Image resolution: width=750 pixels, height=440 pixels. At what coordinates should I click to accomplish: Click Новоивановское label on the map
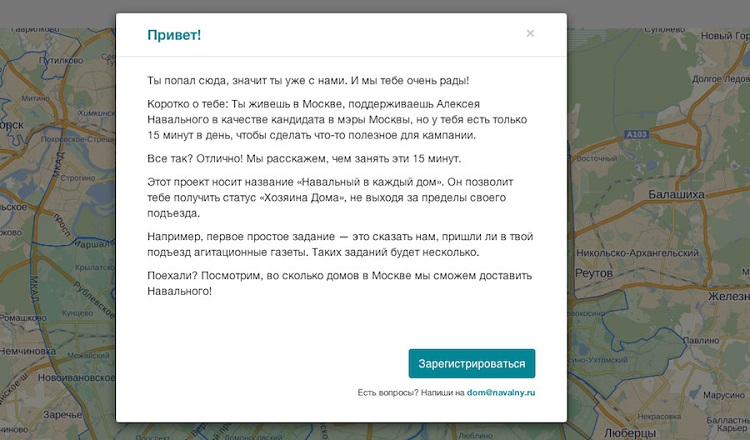coord(76,377)
